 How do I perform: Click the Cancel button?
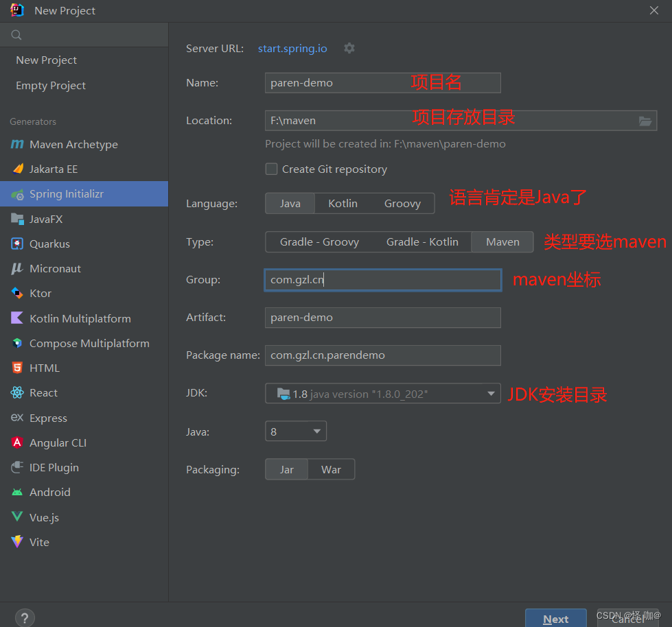(x=628, y=619)
